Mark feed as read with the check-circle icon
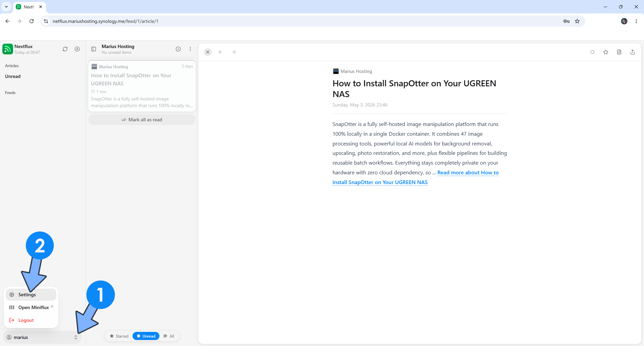 [x=178, y=49]
